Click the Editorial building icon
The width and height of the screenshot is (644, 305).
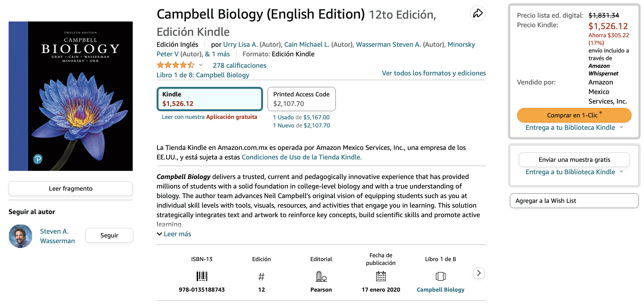click(321, 276)
